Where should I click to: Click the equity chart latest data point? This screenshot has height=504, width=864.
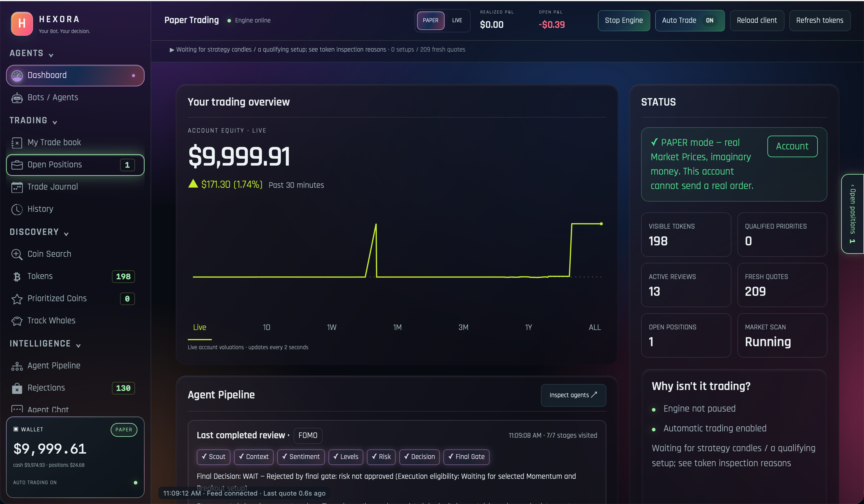[601, 224]
